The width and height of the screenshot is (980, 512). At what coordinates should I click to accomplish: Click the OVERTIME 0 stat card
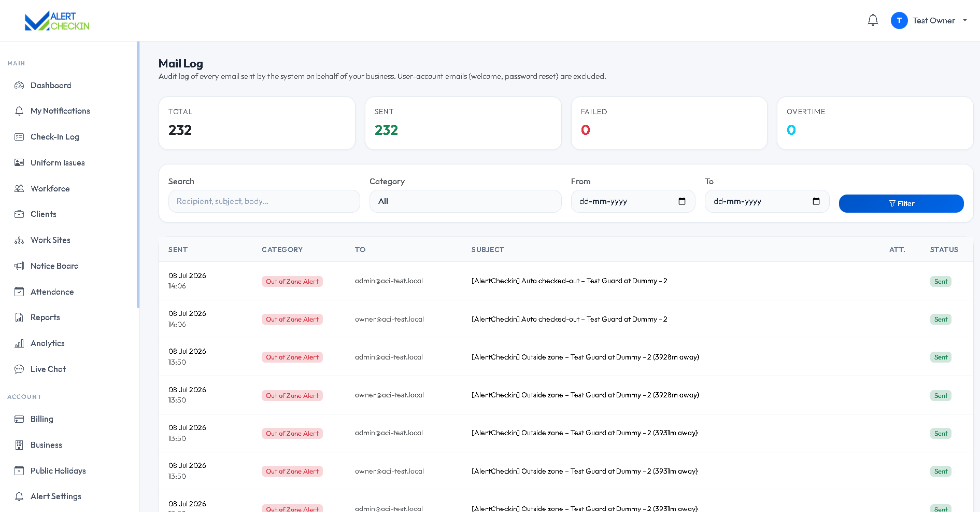[x=875, y=123]
